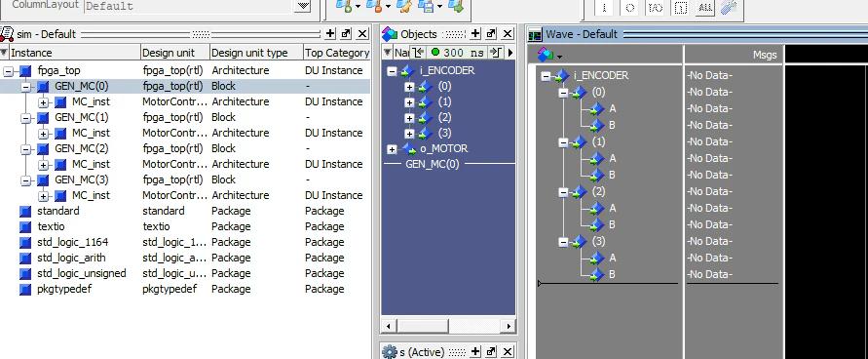Maximize the Active processes pane with plus icon
The width and height of the screenshot is (868, 359).
475,352
